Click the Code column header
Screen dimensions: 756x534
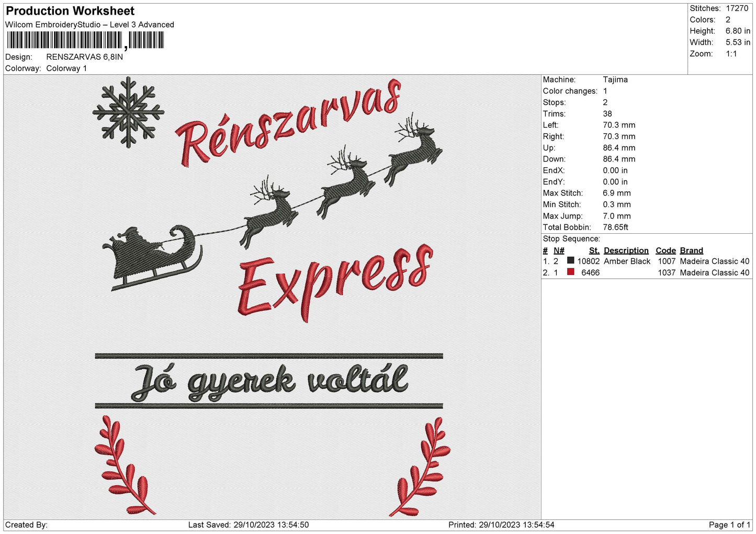point(665,251)
